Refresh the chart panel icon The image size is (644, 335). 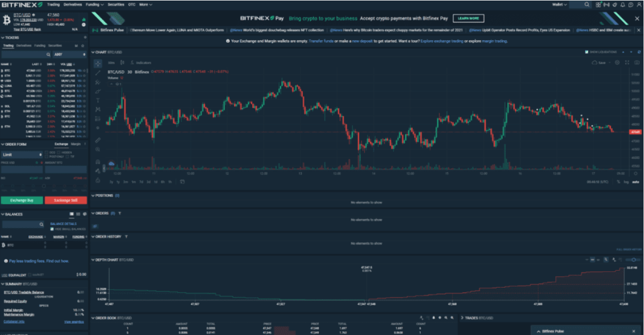[639, 52]
